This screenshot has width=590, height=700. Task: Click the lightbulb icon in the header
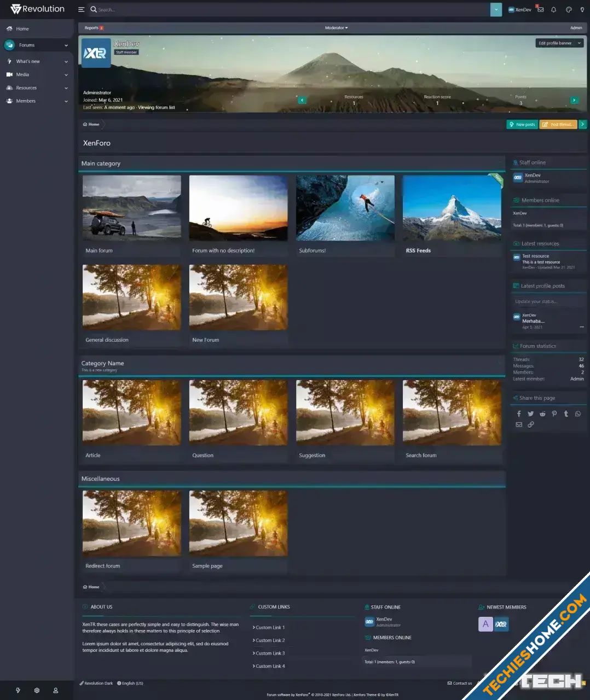pos(582,9)
